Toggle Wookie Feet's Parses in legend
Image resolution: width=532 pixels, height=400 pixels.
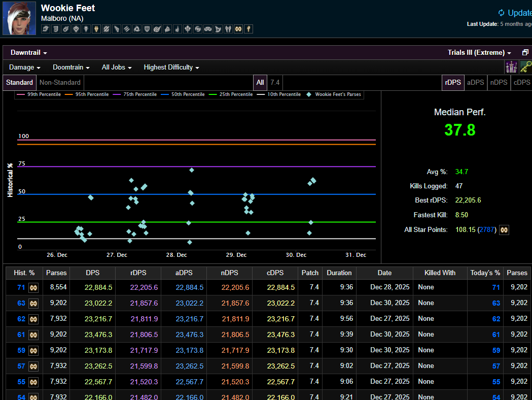[x=333, y=94]
